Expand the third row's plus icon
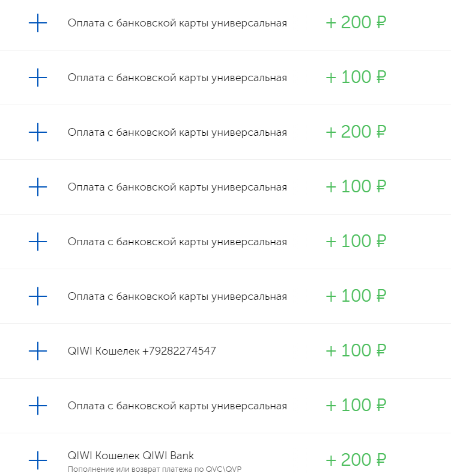451x476 pixels. click(x=38, y=133)
